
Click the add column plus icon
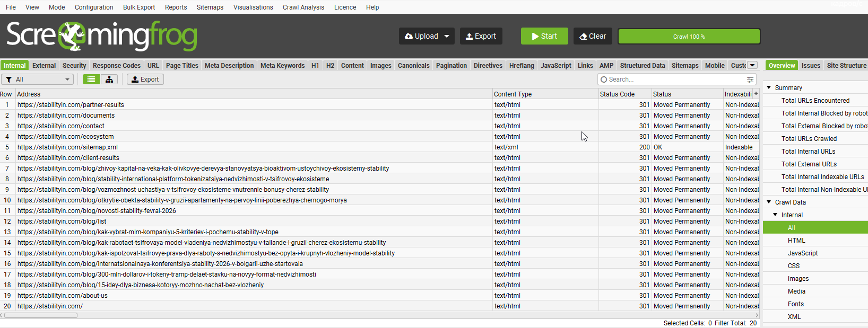click(x=756, y=94)
